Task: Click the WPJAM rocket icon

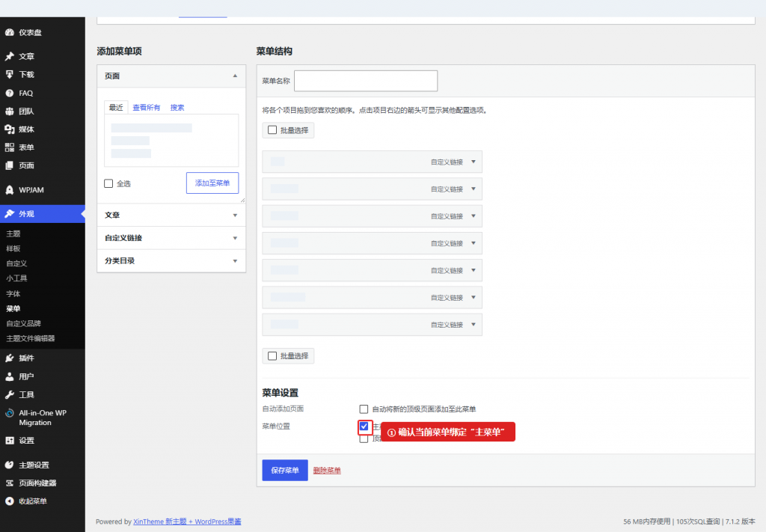Action: click(x=9, y=189)
